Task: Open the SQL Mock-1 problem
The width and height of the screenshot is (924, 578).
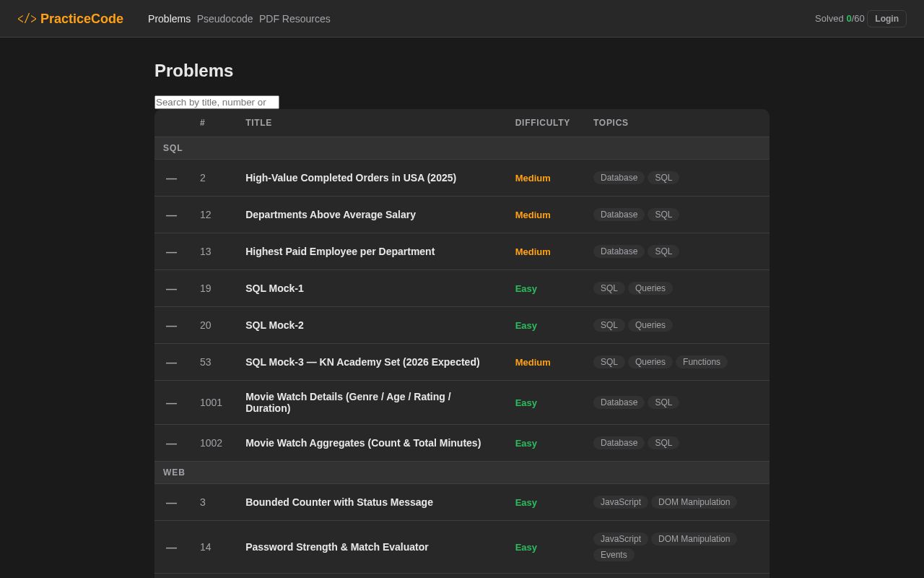Action: [274, 288]
